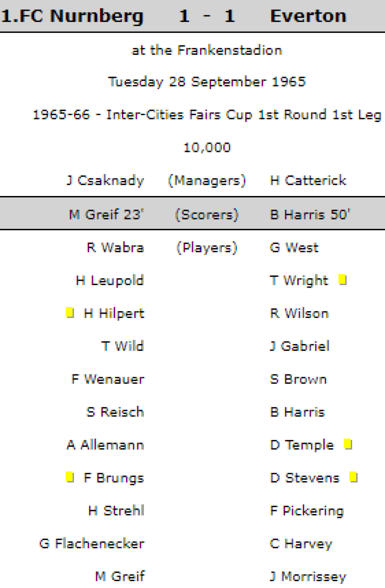385x588 pixels.
Task: Click the yellow card icon beside T Wright
Action: point(343,280)
